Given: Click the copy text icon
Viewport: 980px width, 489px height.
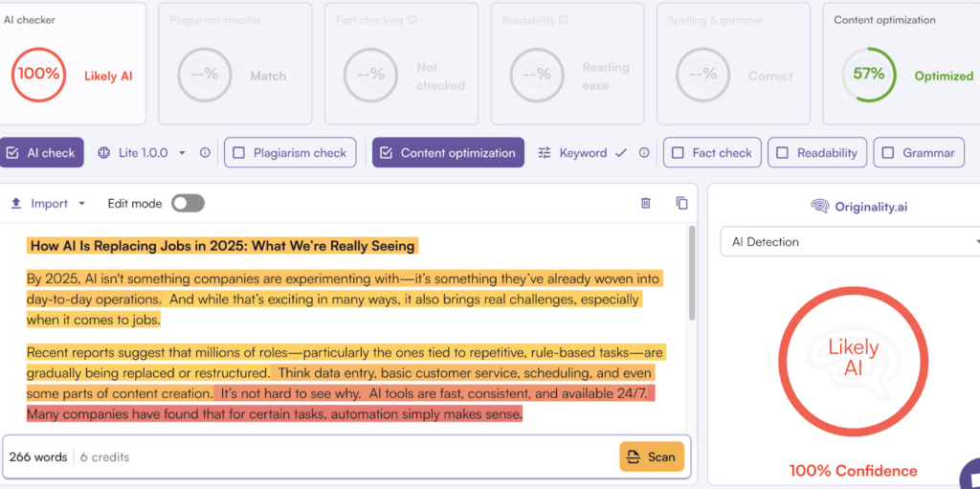Looking at the screenshot, I should click(x=681, y=203).
